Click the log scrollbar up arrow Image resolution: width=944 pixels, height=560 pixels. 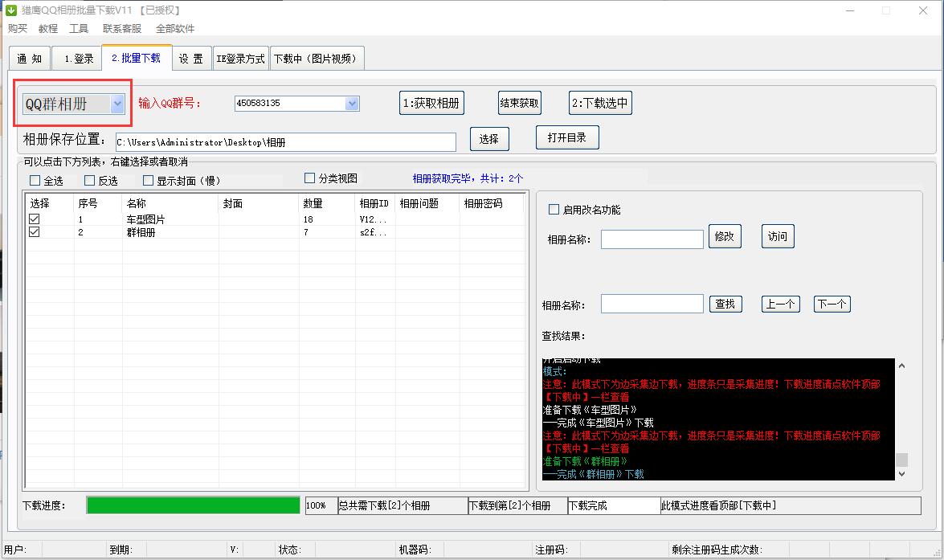[901, 366]
